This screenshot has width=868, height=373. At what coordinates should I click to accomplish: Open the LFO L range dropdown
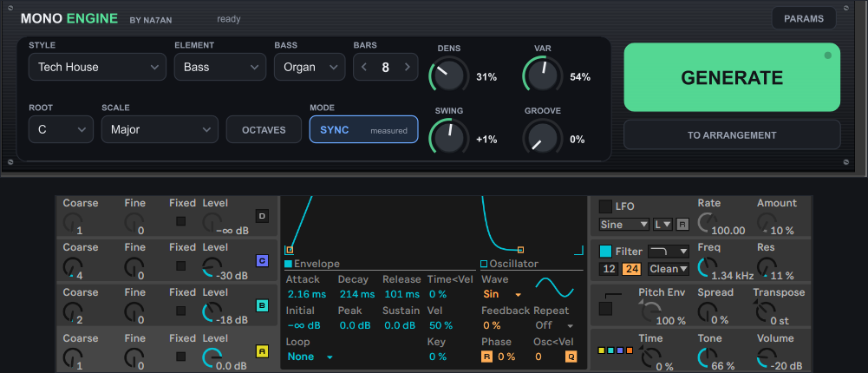coord(662,224)
